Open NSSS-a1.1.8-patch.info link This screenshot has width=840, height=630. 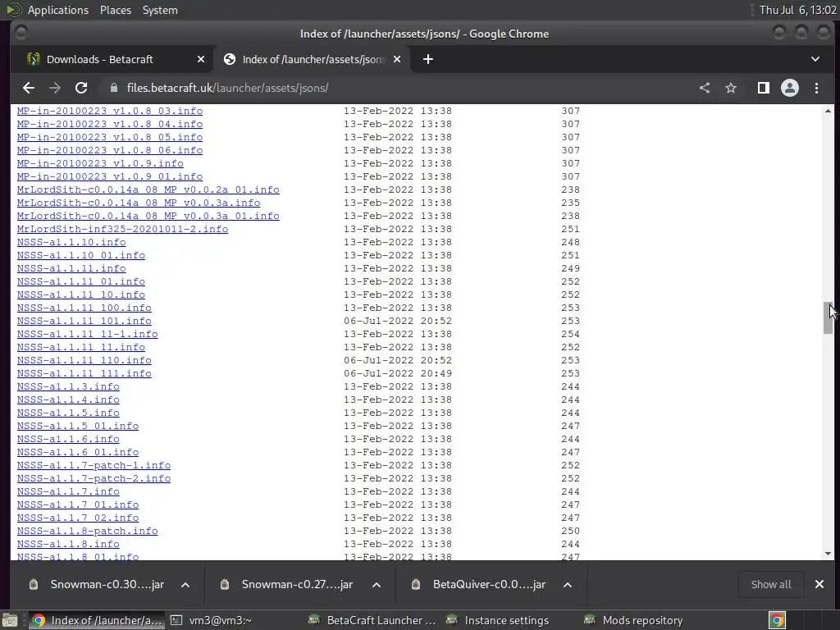pyautogui.click(x=87, y=531)
